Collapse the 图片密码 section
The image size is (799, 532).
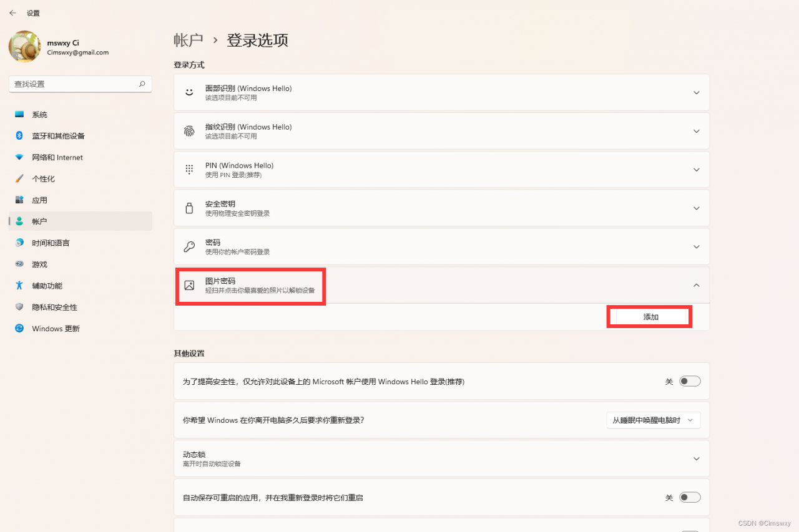click(696, 285)
